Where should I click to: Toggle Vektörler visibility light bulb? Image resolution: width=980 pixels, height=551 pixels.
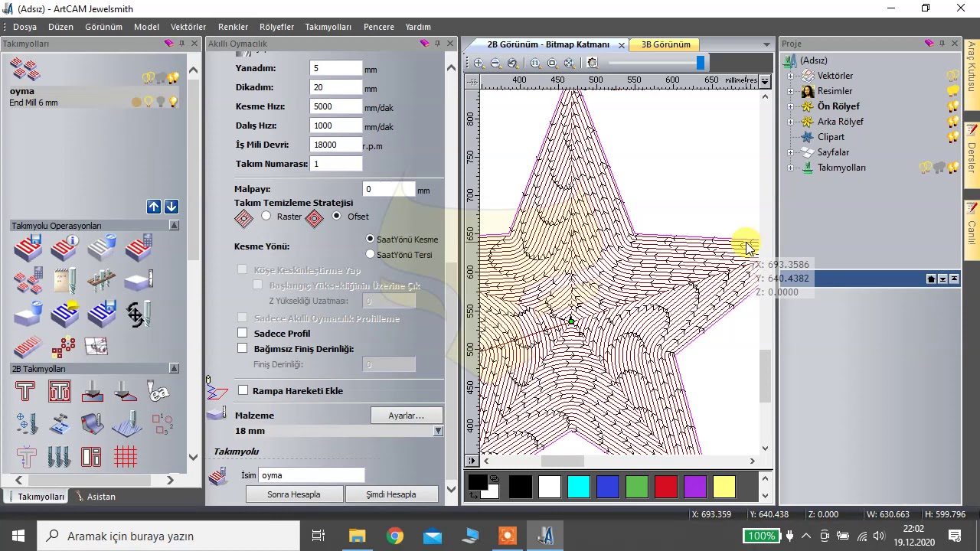point(953,76)
